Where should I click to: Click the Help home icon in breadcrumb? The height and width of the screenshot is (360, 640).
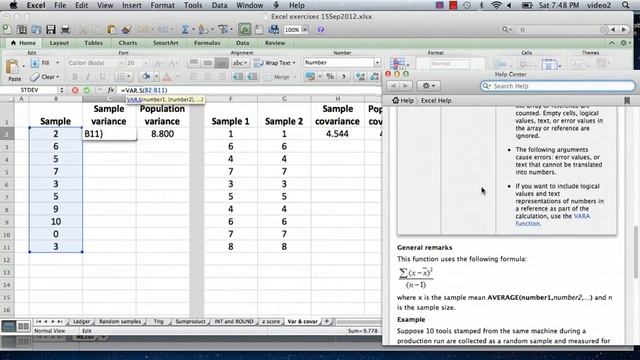coord(396,100)
